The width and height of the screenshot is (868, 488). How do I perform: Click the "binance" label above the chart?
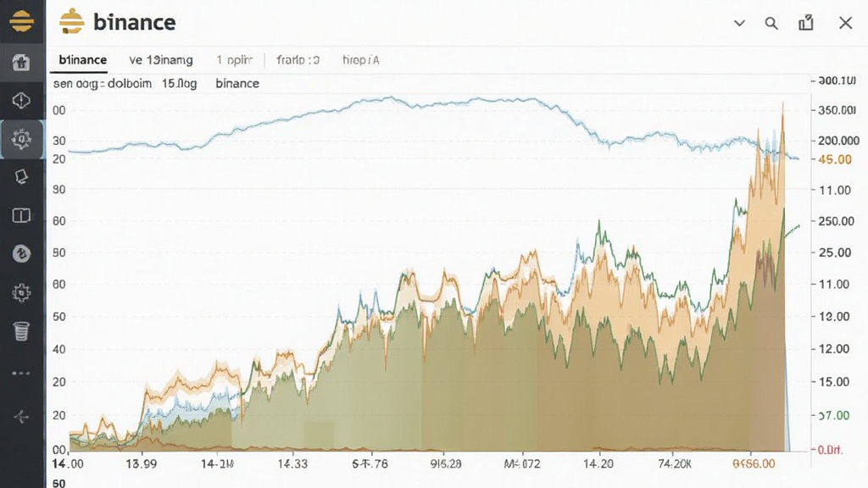pos(237,84)
